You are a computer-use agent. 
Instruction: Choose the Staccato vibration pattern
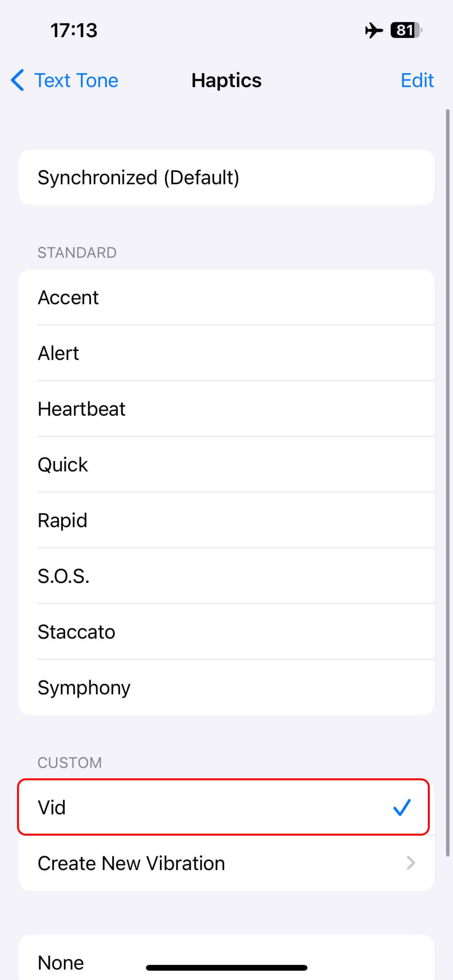click(x=226, y=632)
